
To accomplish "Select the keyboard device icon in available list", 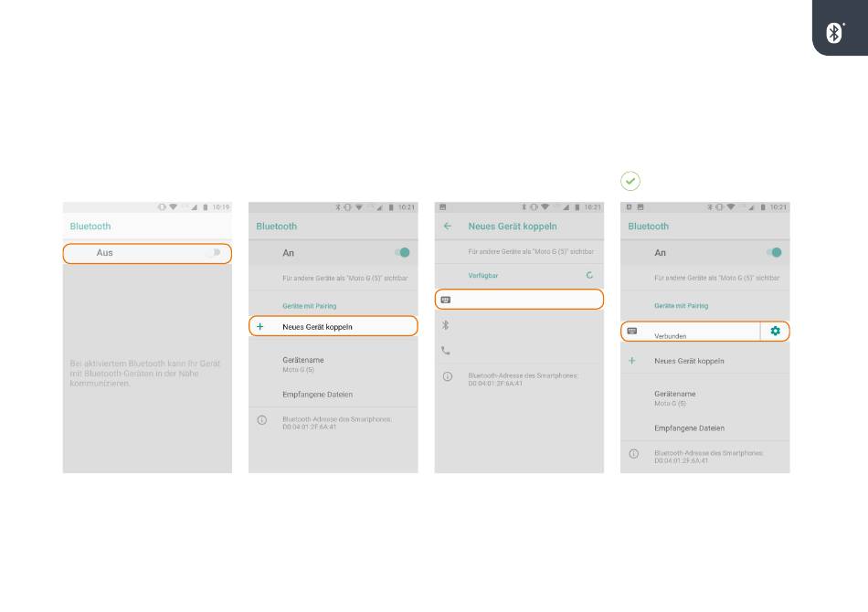I will click(446, 300).
